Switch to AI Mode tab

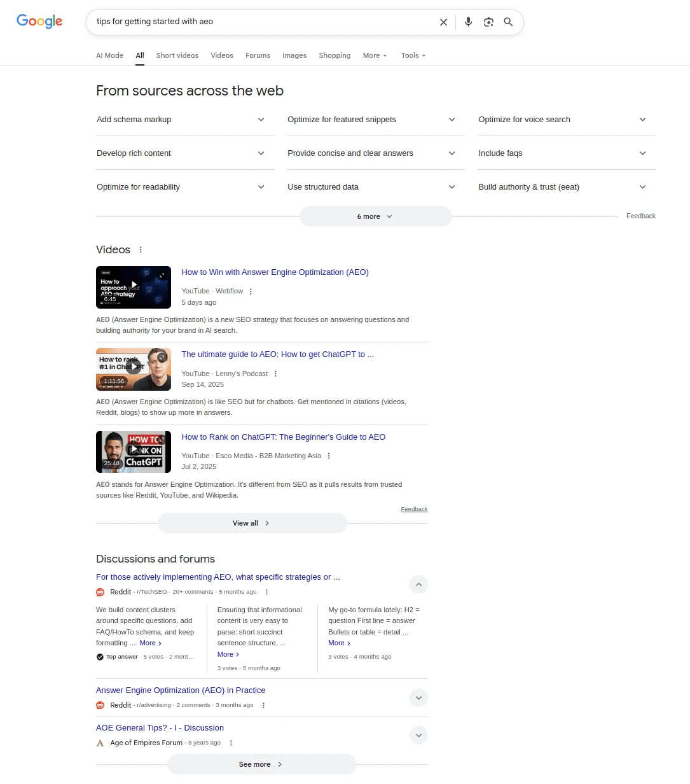point(109,55)
